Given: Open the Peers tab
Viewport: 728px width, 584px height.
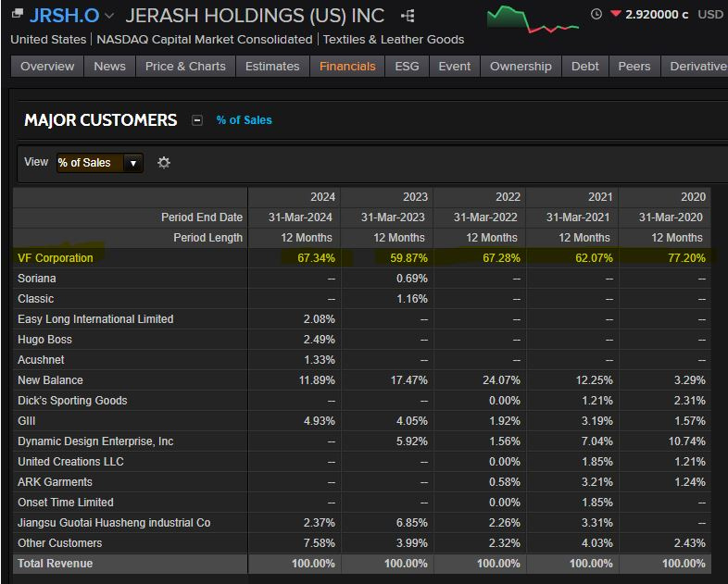Looking at the screenshot, I should pos(634,67).
